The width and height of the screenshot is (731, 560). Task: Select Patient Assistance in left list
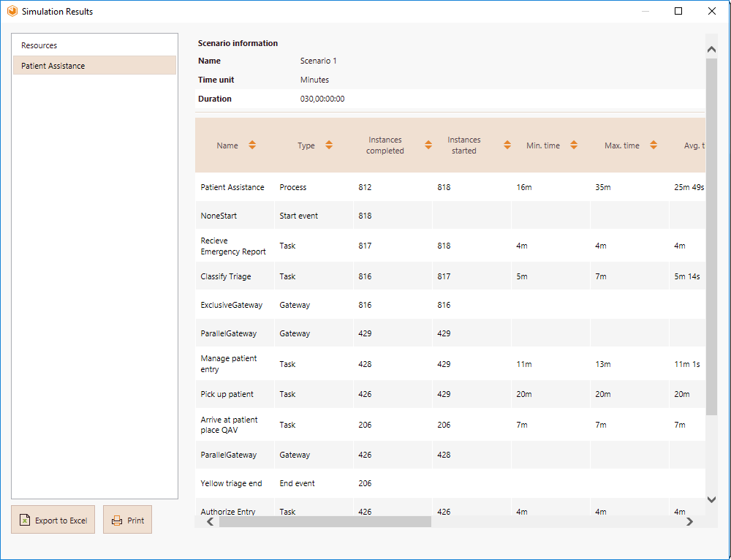(94, 65)
